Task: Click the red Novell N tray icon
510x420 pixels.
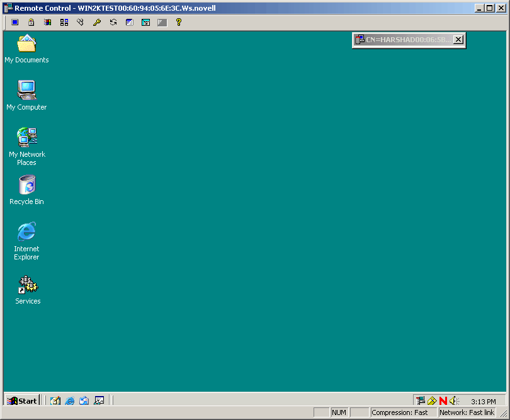Action: click(x=443, y=401)
